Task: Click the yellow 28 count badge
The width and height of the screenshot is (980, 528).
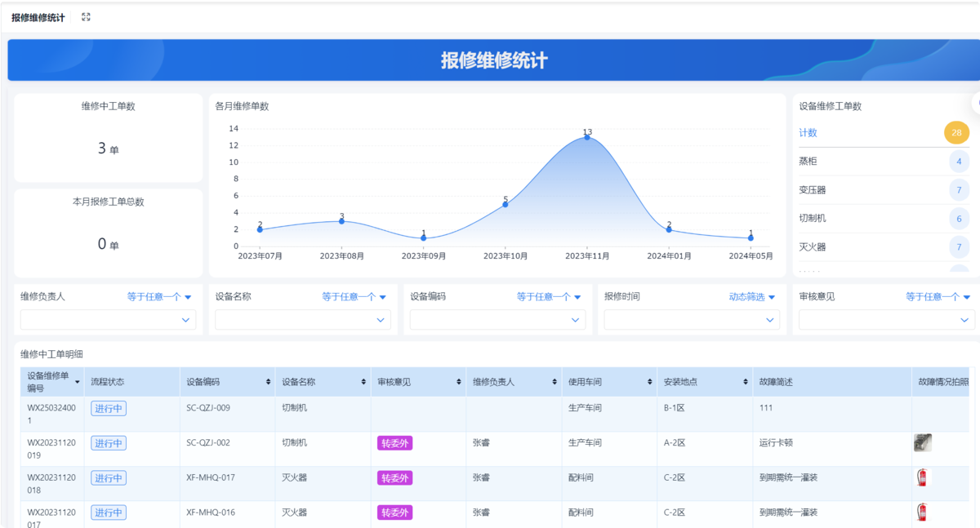Action: click(956, 132)
